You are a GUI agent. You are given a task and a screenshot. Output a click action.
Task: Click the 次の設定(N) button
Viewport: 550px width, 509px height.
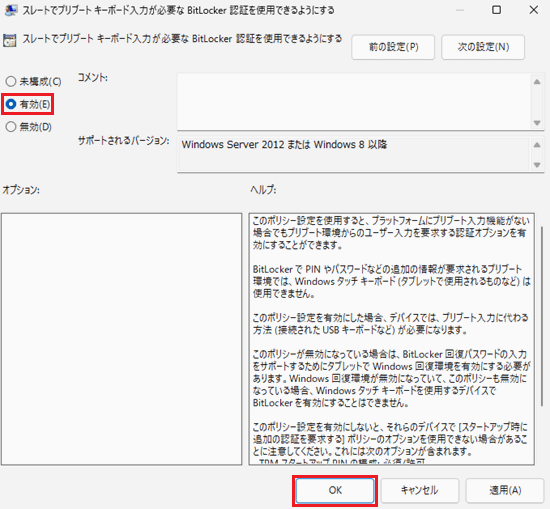483,47
